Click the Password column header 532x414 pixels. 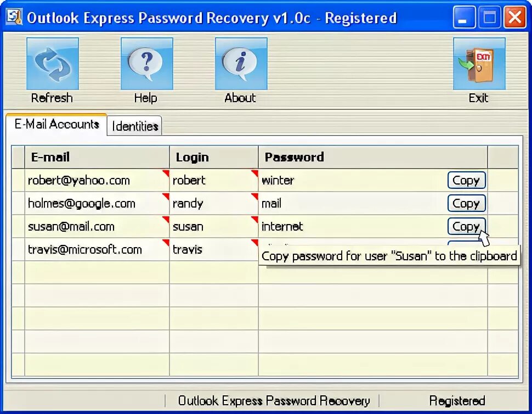click(x=373, y=157)
